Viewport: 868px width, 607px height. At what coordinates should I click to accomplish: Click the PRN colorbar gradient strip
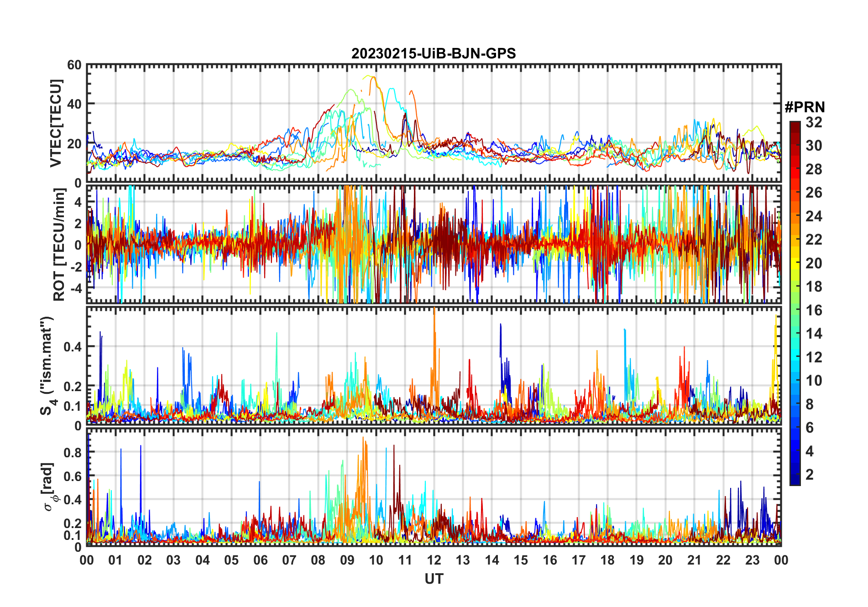pyautogui.click(x=795, y=303)
